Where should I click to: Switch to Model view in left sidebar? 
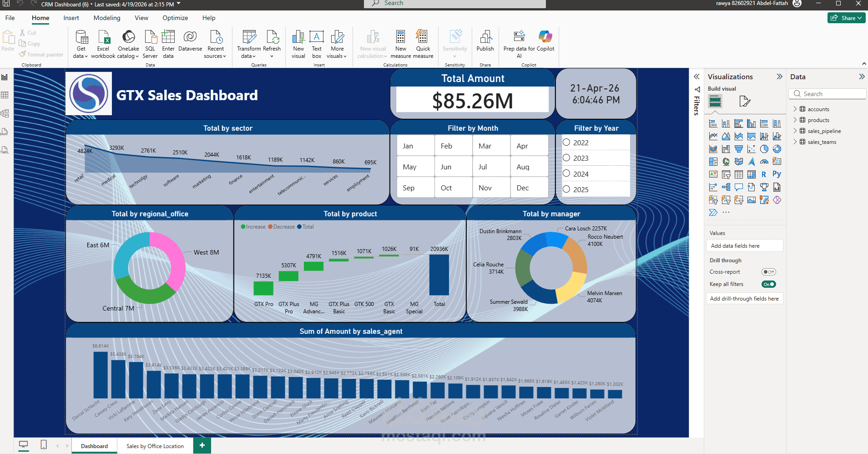[x=5, y=113]
